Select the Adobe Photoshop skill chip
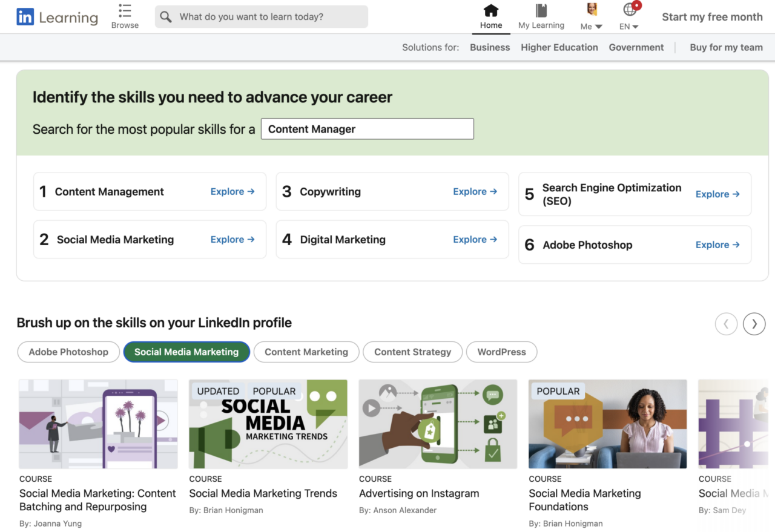The image size is (775, 532). pyautogui.click(x=68, y=352)
